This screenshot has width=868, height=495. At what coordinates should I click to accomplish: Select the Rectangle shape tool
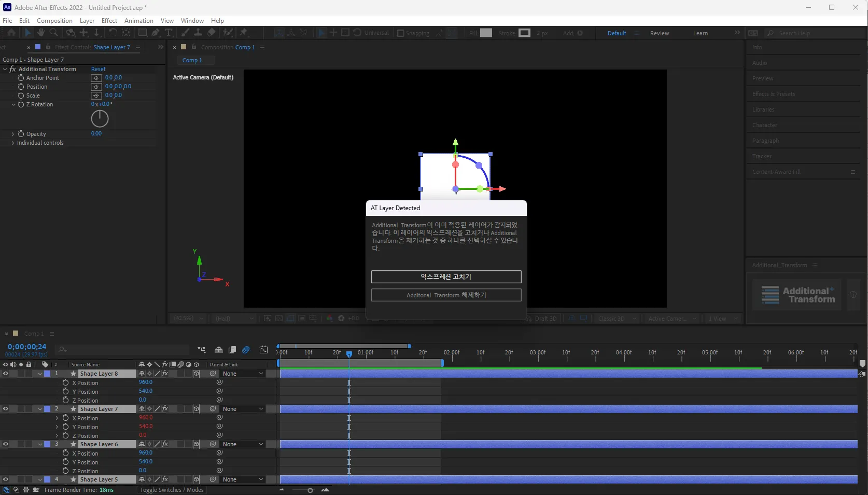click(x=142, y=33)
